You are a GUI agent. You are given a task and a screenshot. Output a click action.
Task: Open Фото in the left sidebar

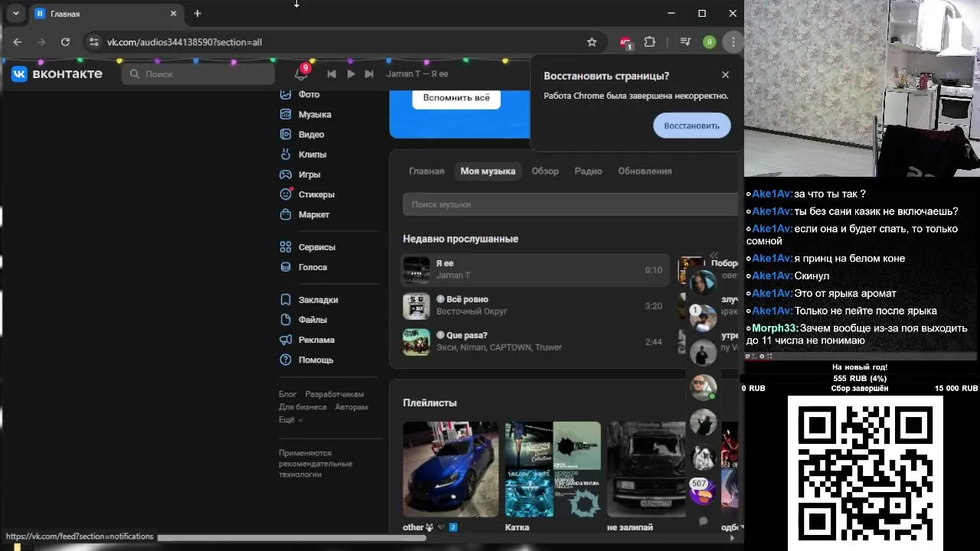(300, 94)
